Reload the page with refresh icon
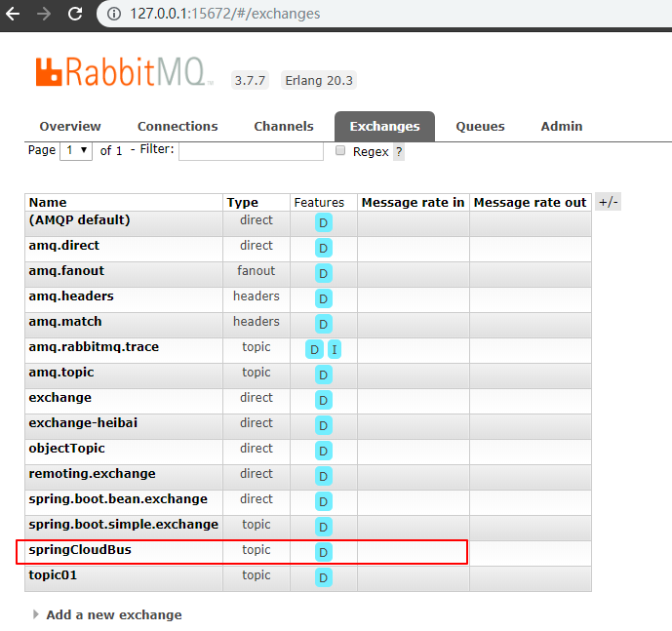This screenshot has height=631, width=672. (74, 14)
